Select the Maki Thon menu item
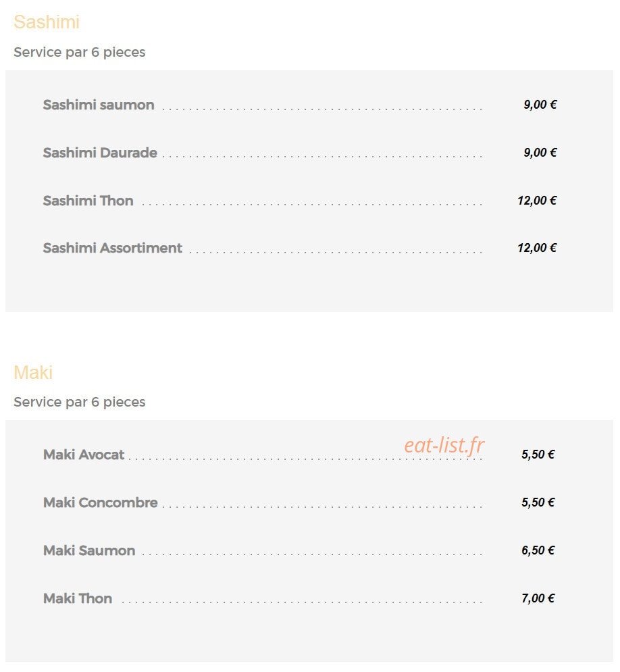Image resolution: width=620 pixels, height=672 pixels. click(78, 598)
